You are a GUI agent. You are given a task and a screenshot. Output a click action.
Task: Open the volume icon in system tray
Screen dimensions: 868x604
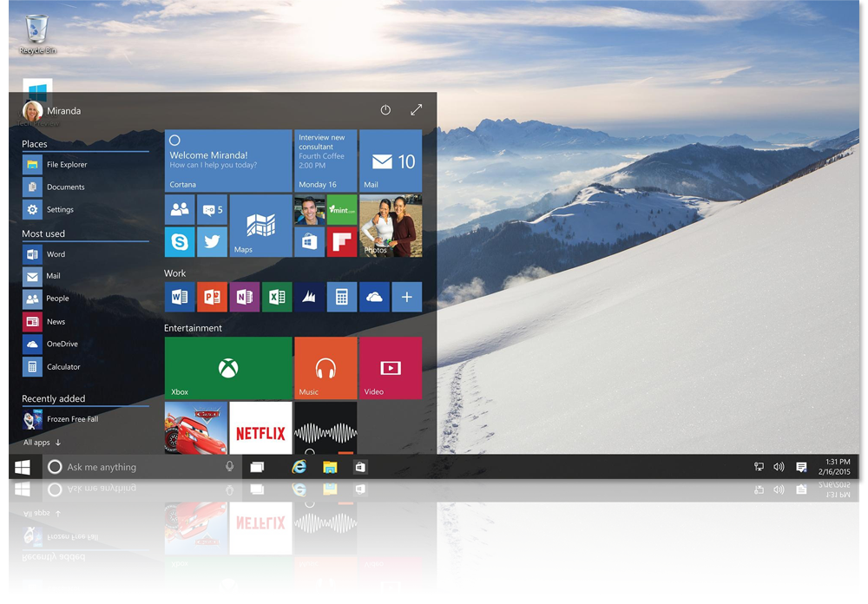[x=779, y=466]
